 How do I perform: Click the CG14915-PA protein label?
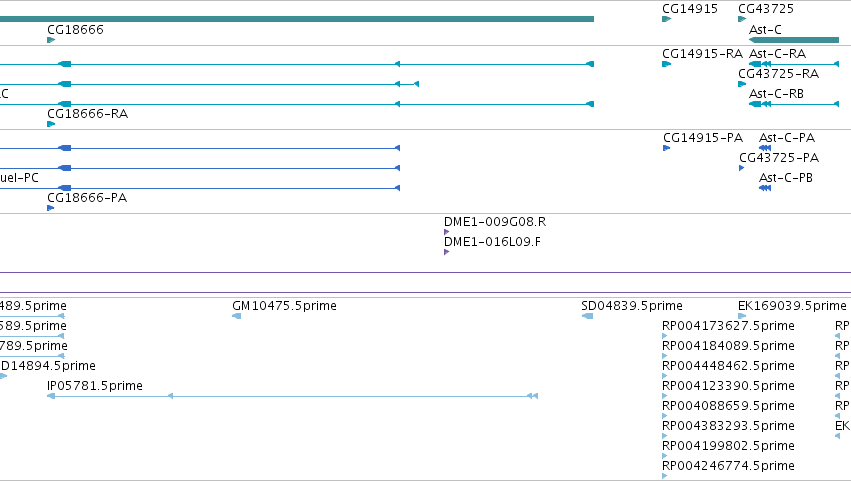pyautogui.click(x=703, y=138)
